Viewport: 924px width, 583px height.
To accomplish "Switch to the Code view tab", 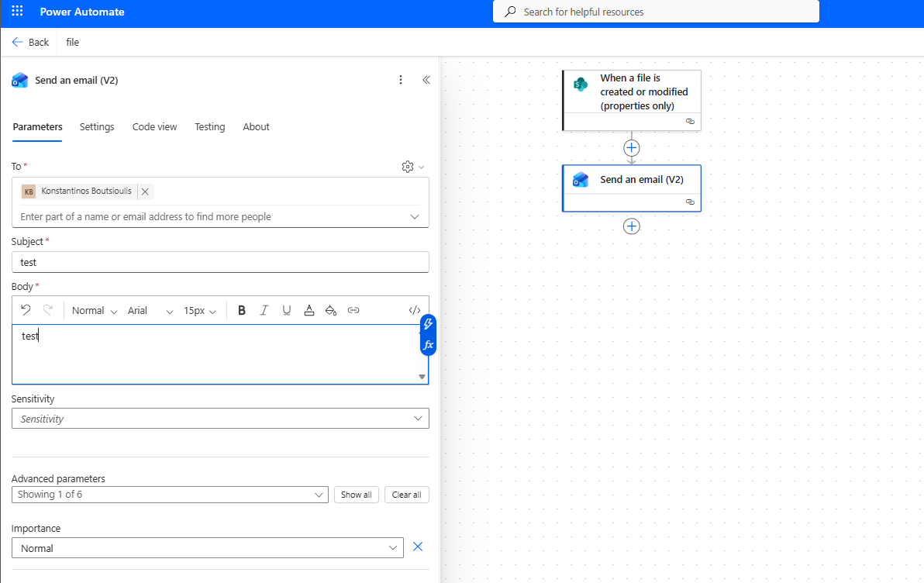I will [154, 127].
